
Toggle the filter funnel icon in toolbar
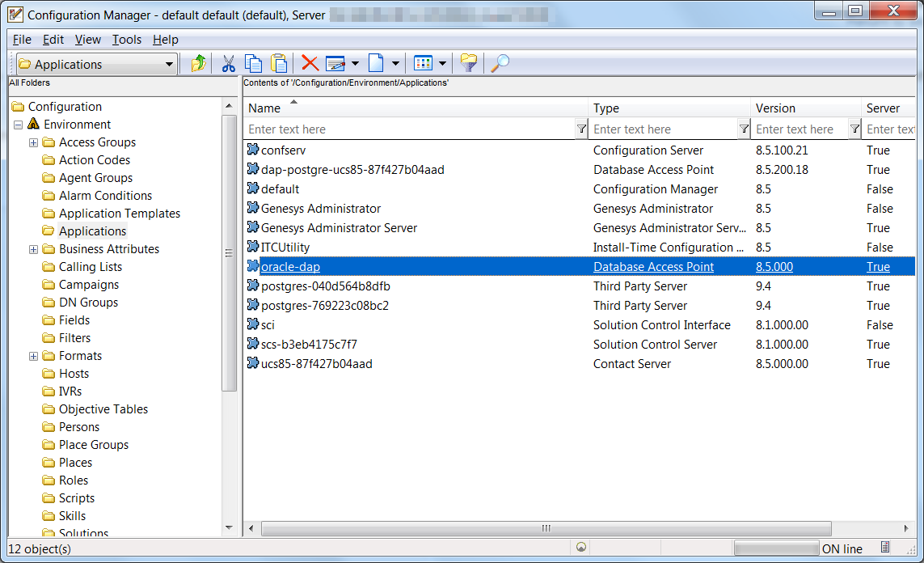tap(468, 64)
